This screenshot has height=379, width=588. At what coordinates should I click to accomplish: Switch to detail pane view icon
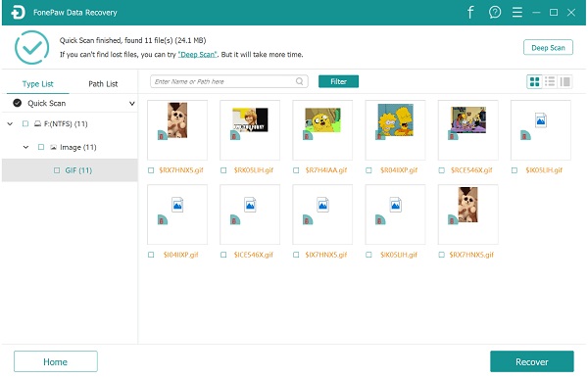(565, 81)
